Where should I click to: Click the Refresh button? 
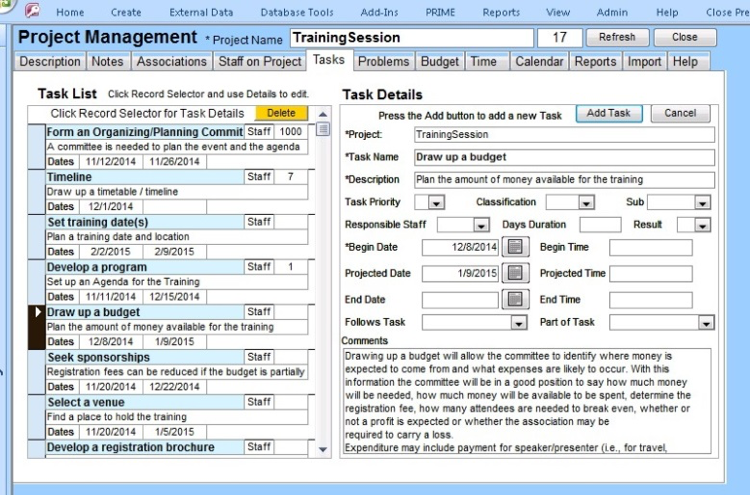617,37
